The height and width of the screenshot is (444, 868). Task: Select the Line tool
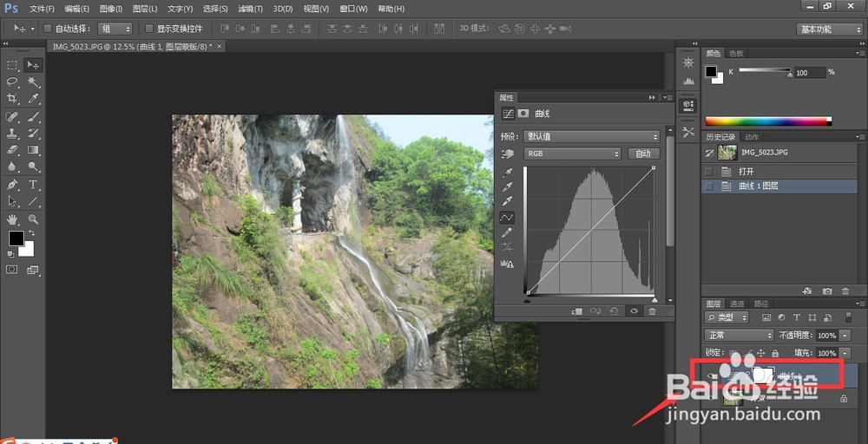pos(33,201)
